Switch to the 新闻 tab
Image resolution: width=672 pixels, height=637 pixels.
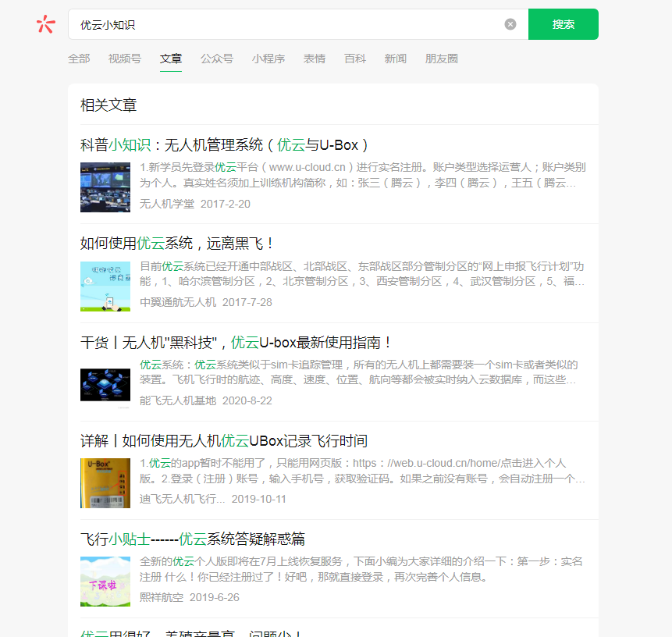click(x=395, y=59)
